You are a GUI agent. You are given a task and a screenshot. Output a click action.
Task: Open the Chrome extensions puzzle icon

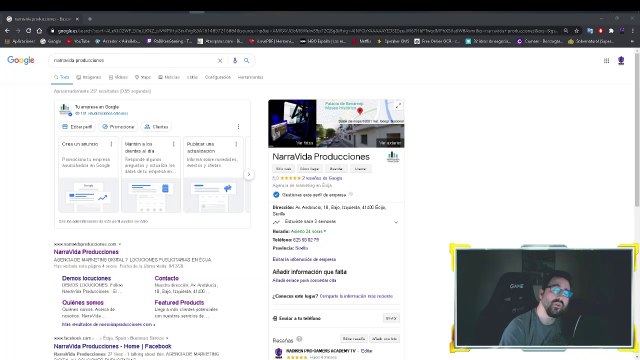tap(611, 31)
